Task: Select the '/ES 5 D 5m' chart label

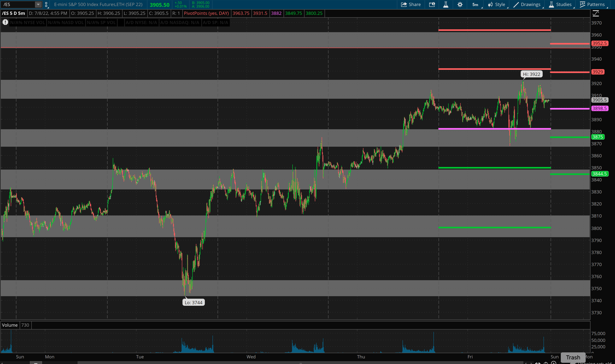Action: [x=14, y=13]
